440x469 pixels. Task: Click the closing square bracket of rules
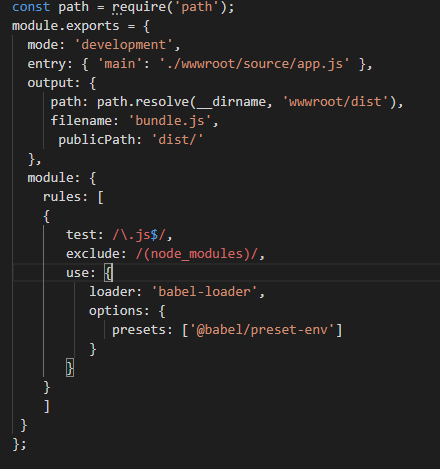pyautogui.click(x=47, y=406)
